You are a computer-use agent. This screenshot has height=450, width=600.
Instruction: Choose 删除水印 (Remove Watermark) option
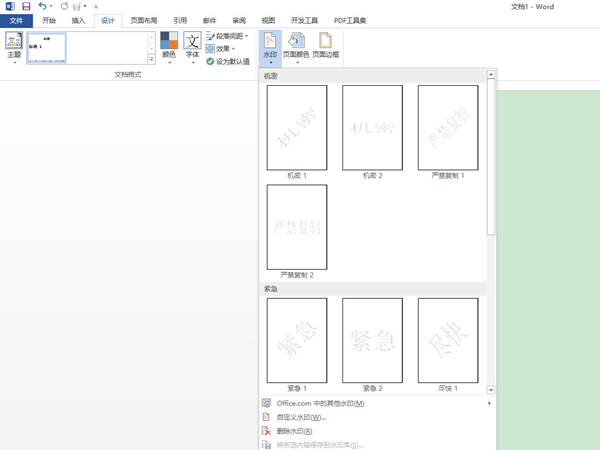coord(294,431)
